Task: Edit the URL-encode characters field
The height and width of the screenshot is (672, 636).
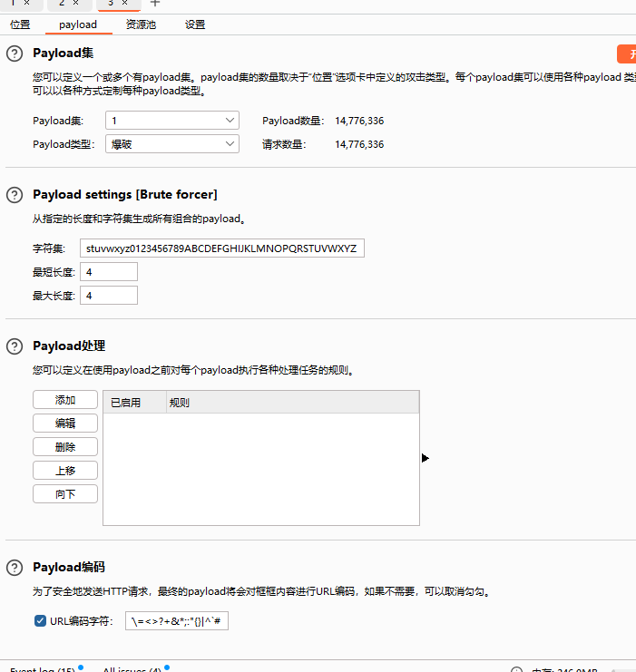Action: point(177,620)
